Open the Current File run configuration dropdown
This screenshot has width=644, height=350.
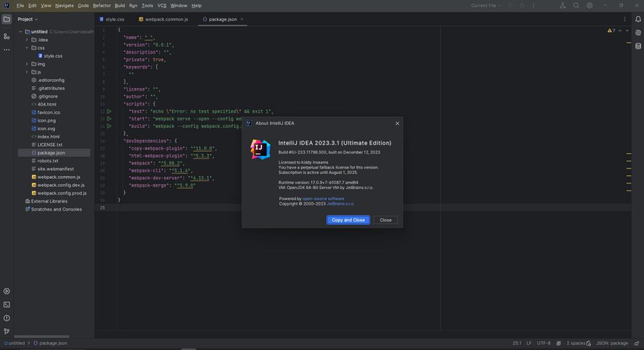click(486, 6)
